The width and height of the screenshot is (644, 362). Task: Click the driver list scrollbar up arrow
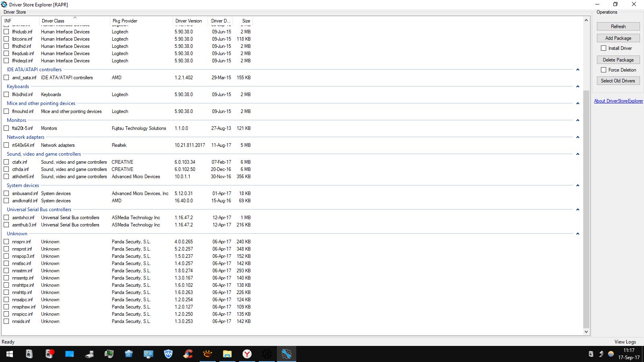pos(586,20)
